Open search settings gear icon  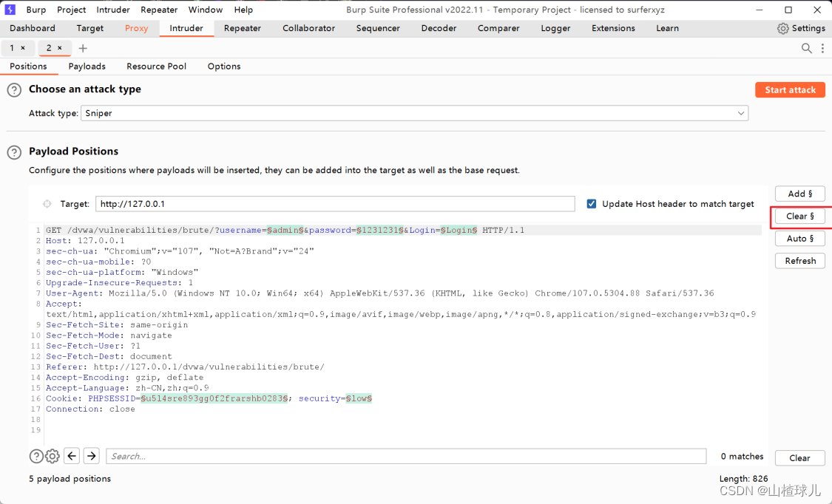52,456
